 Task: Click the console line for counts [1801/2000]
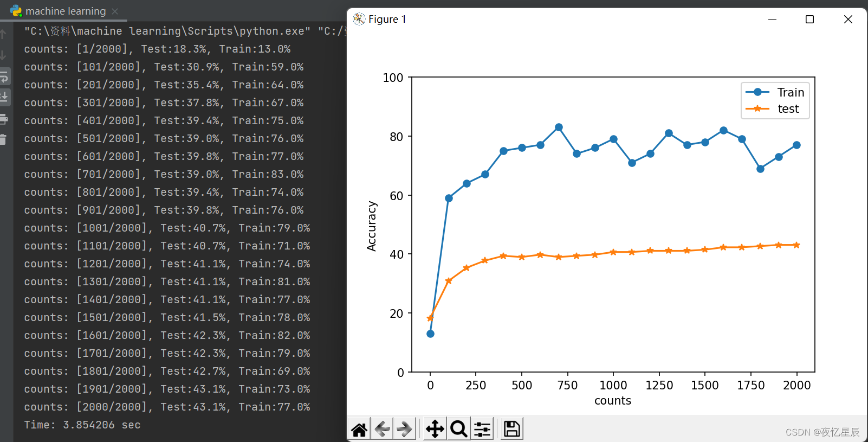point(167,371)
